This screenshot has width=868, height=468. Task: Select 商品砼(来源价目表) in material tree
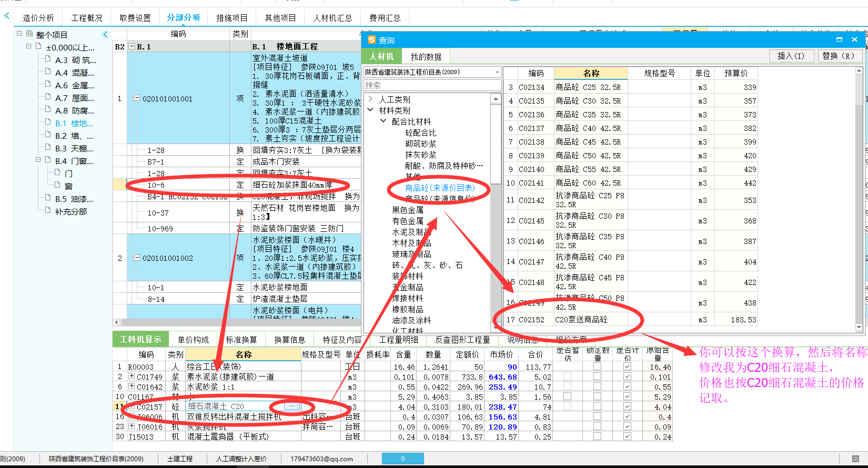440,188
